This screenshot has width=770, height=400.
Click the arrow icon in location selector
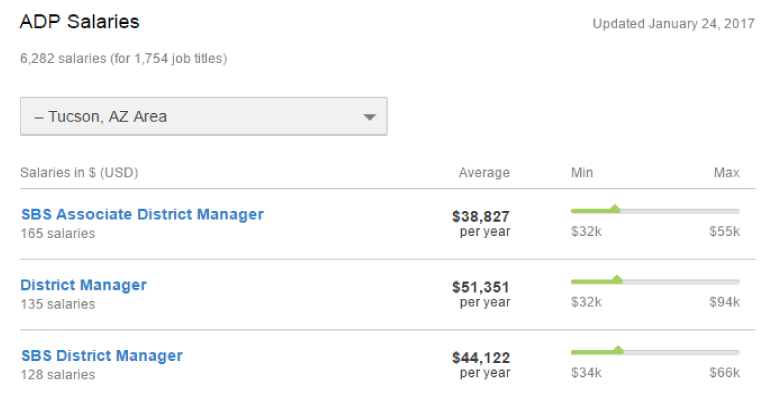tap(370, 117)
